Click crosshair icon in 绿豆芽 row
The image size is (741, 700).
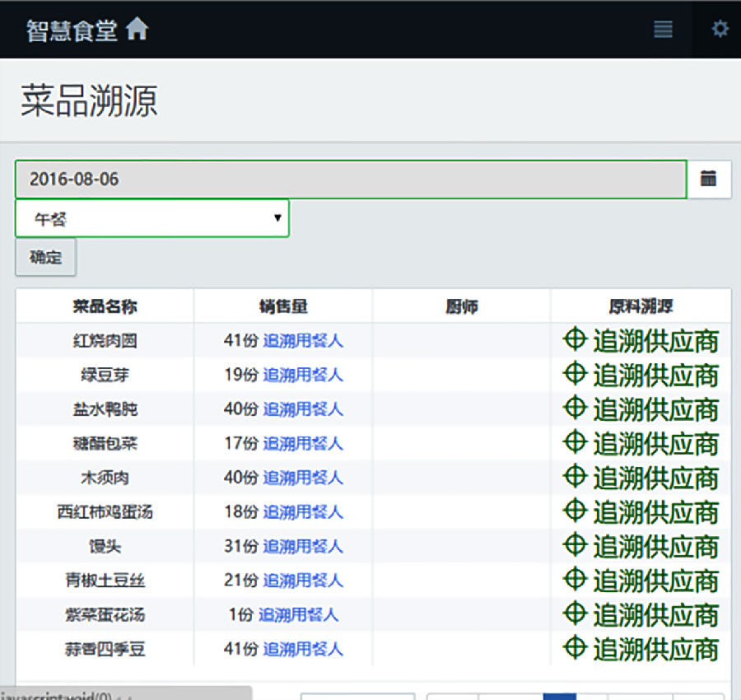tap(575, 374)
